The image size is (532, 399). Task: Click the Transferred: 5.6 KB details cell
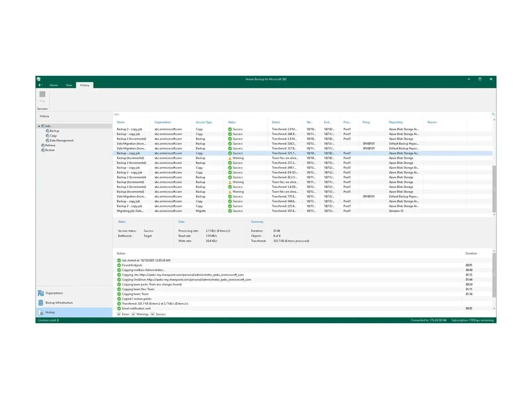pos(284,187)
